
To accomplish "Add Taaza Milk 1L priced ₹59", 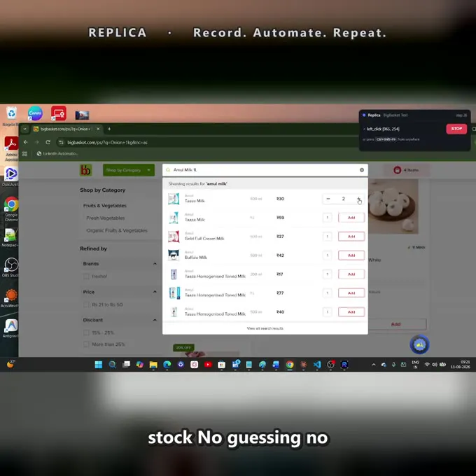I will 351,218.
